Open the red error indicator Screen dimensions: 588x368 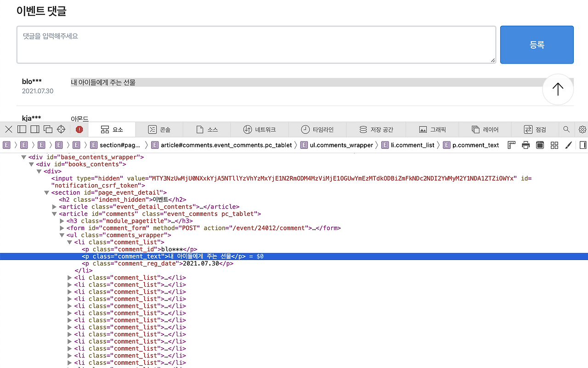[x=79, y=130]
